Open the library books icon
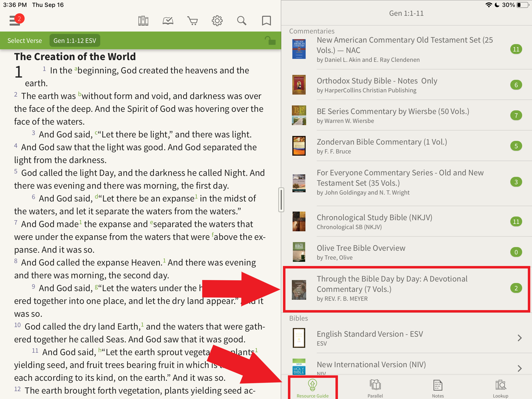Viewport: 532px width, 399px height. pyautogui.click(x=143, y=21)
